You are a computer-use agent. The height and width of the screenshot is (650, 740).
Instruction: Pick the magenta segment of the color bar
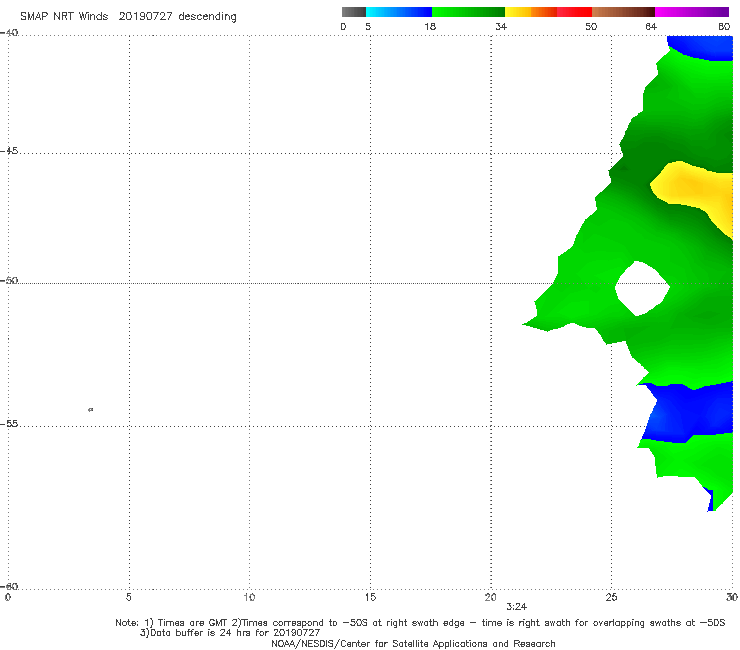pos(692,12)
